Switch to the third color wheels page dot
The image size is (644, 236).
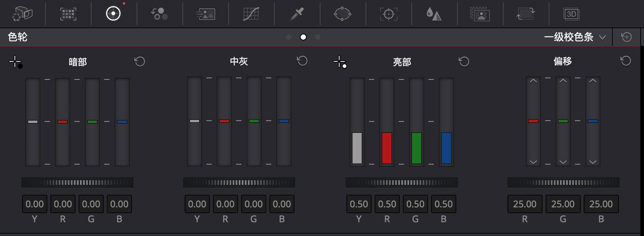(318, 37)
